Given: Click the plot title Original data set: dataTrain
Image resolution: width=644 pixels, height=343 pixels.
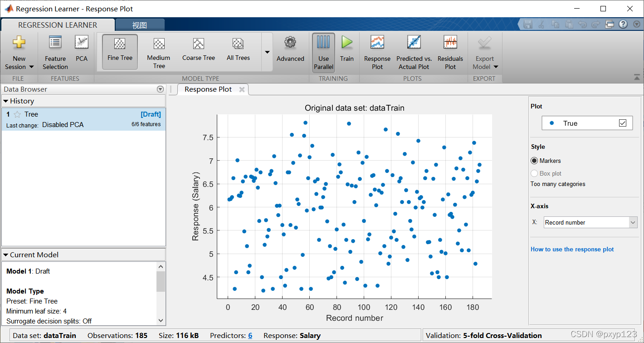Looking at the screenshot, I should pos(354,108).
